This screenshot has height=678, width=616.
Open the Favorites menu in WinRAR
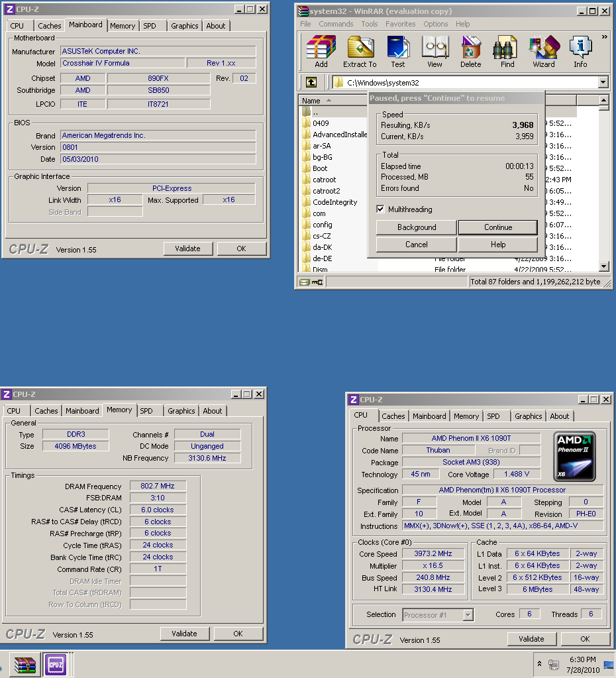(x=400, y=24)
